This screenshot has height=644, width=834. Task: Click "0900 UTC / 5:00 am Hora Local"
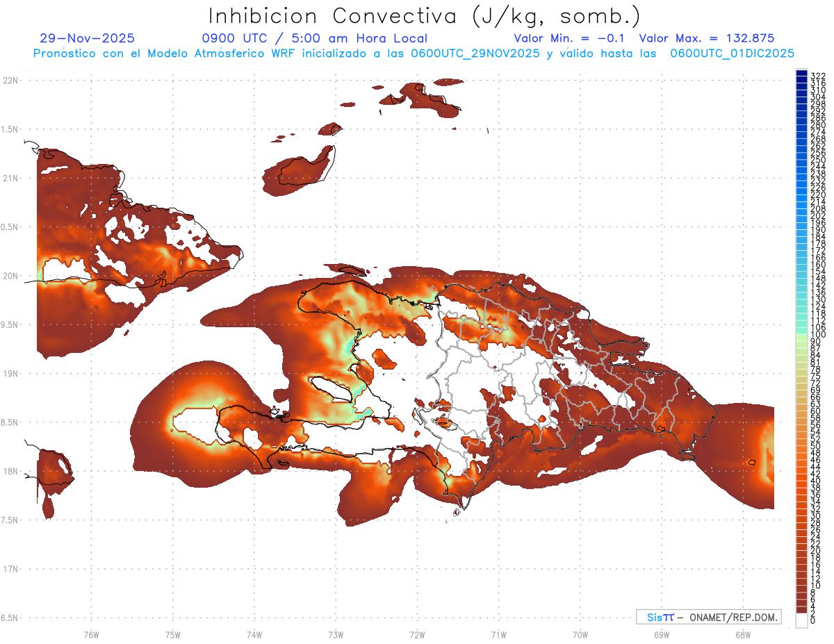[x=315, y=38]
